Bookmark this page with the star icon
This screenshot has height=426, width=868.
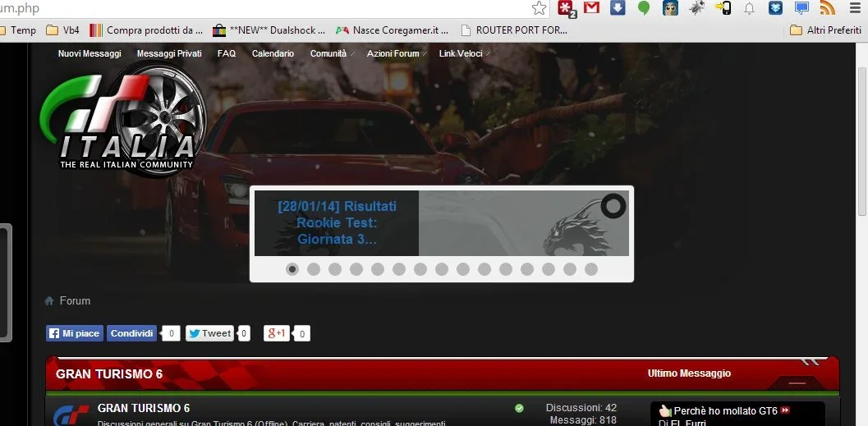click(x=539, y=7)
